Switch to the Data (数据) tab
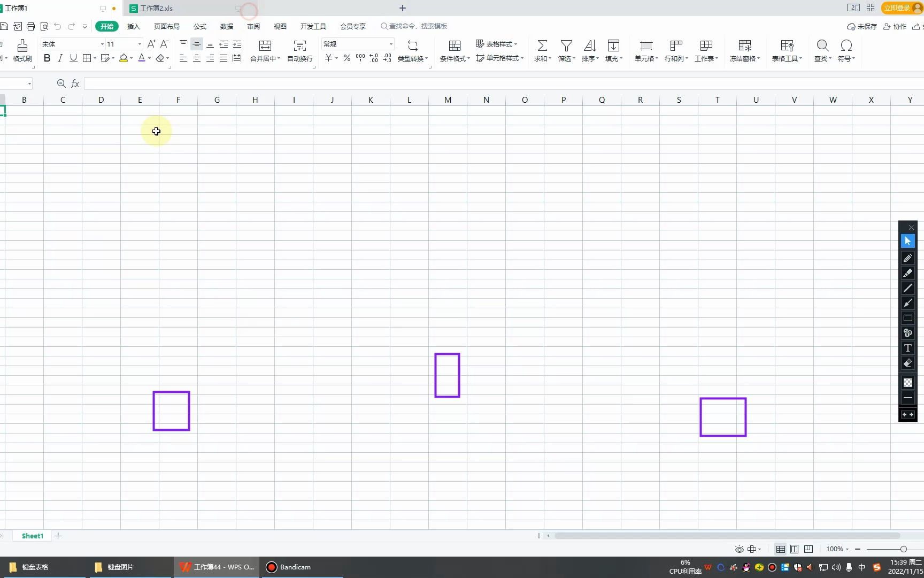The width and height of the screenshot is (924, 578). 227,26
